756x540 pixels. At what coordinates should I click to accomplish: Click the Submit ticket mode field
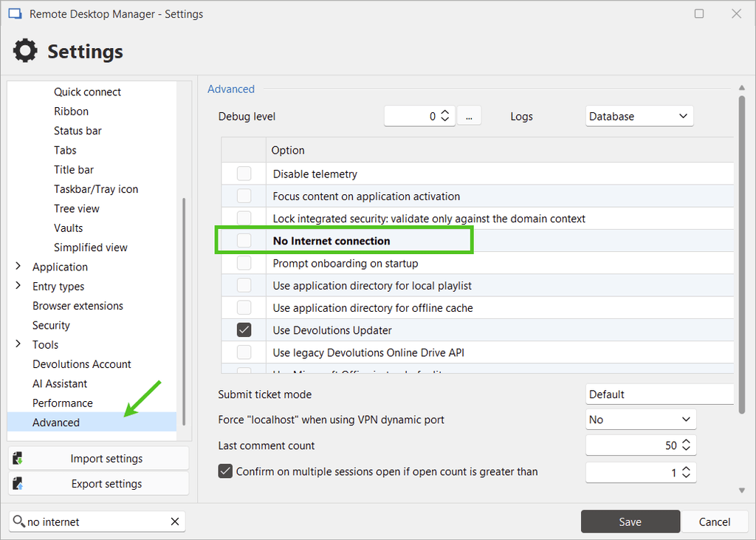click(659, 394)
